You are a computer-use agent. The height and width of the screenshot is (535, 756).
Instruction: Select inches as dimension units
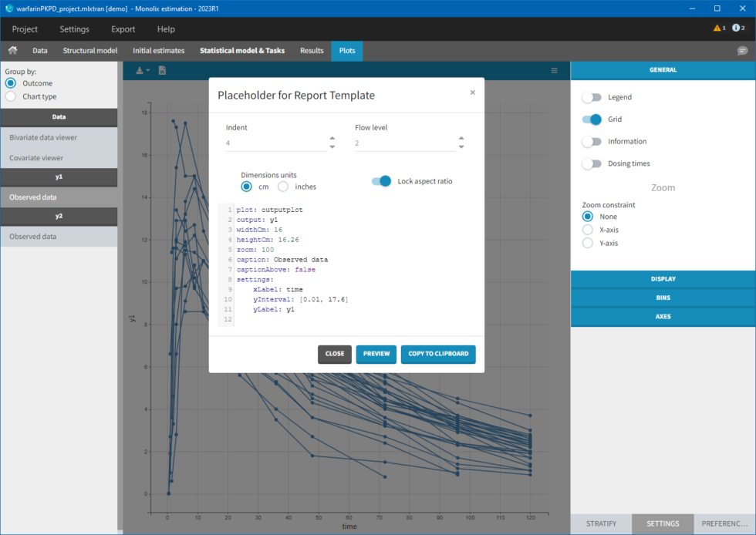(283, 187)
